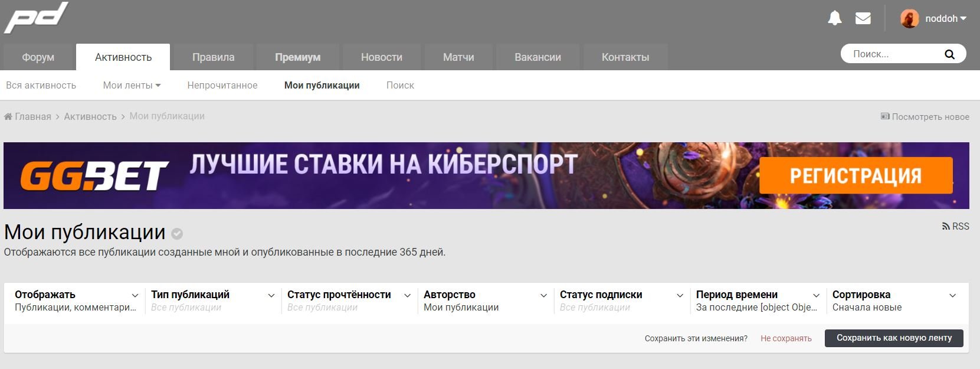Switch to the Форум tab

(x=38, y=57)
